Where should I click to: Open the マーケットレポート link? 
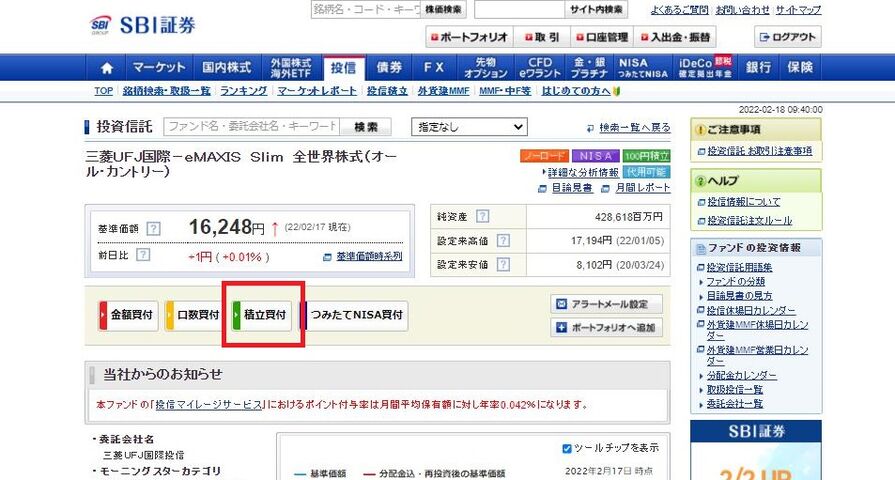(317, 91)
